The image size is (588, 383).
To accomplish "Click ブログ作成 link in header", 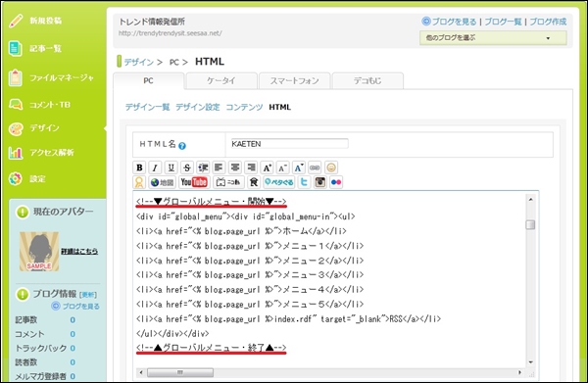I will (548, 22).
